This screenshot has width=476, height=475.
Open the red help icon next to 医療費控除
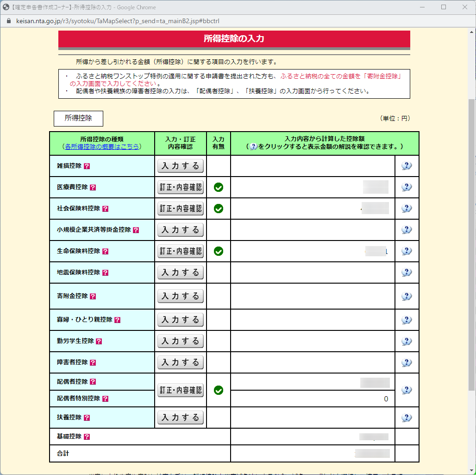pos(93,187)
